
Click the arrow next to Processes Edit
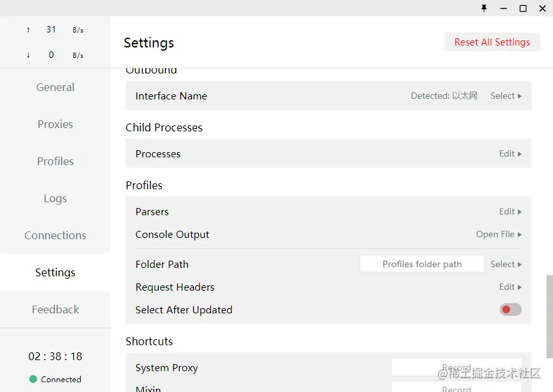pyautogui.click(x=520, y=154)
